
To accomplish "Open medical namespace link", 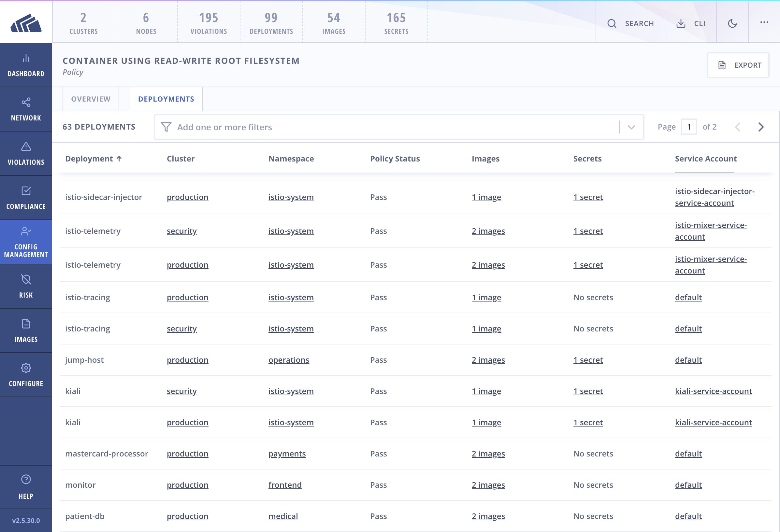I will [283, 516].
